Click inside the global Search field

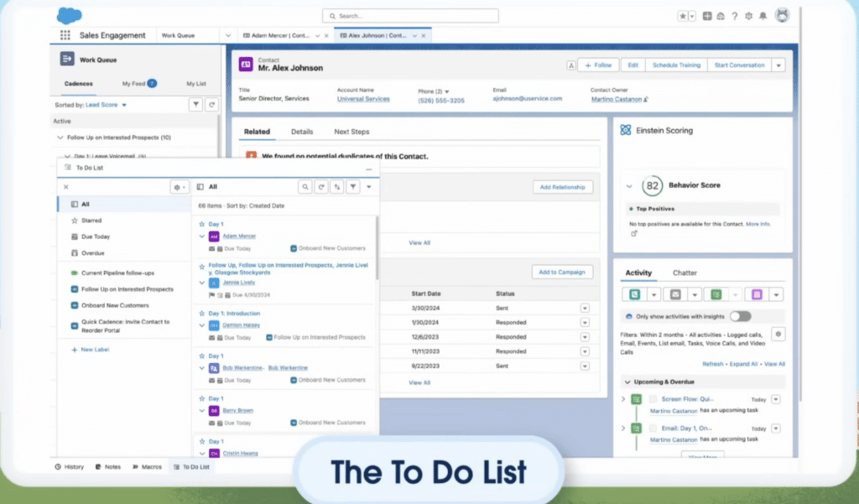pyautogui.click(x=409, y=15)
